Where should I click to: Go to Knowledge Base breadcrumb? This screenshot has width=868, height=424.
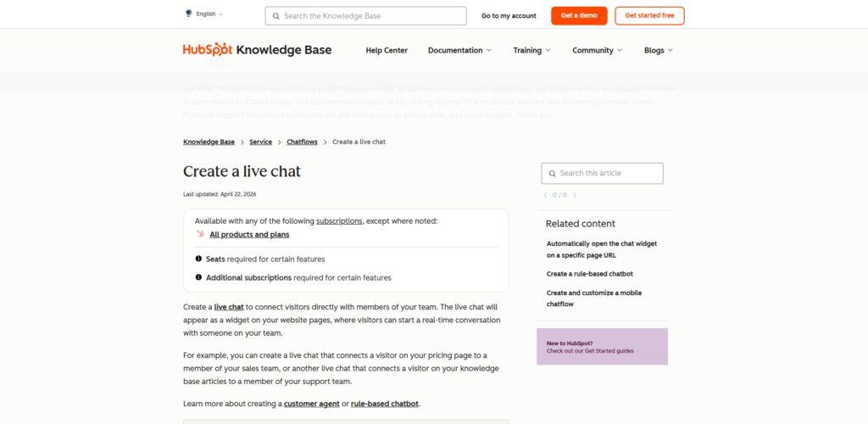[x=209, y=142]
